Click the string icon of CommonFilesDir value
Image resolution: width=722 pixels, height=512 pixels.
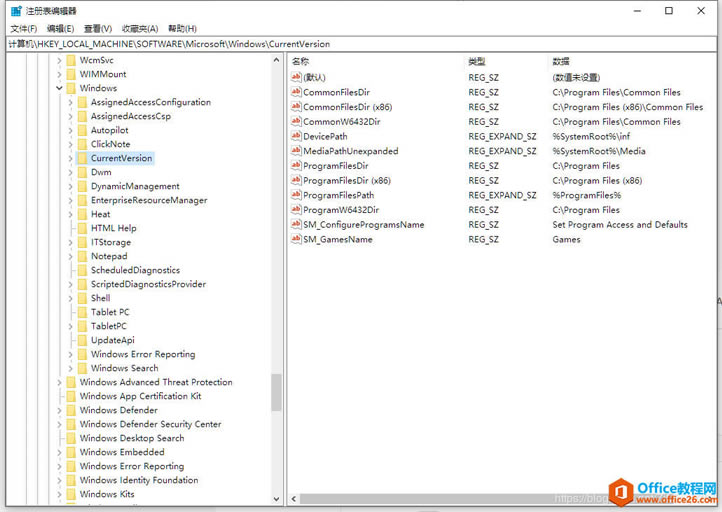coord(296,92)
